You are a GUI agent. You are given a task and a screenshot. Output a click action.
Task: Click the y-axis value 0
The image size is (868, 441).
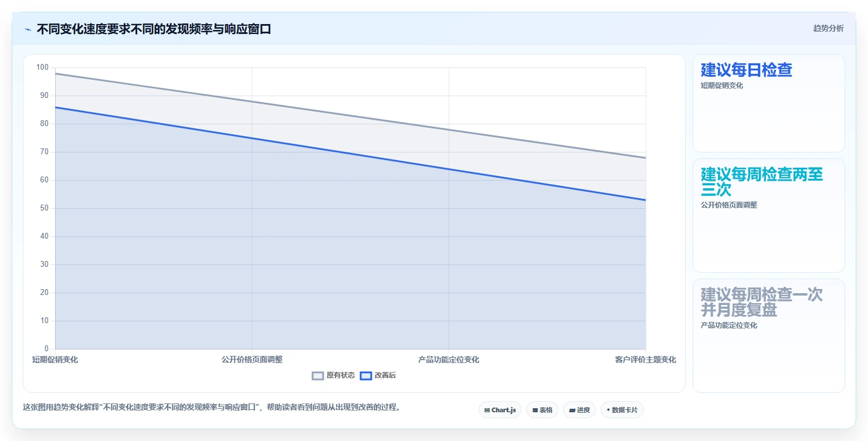[x=46, y=349]
